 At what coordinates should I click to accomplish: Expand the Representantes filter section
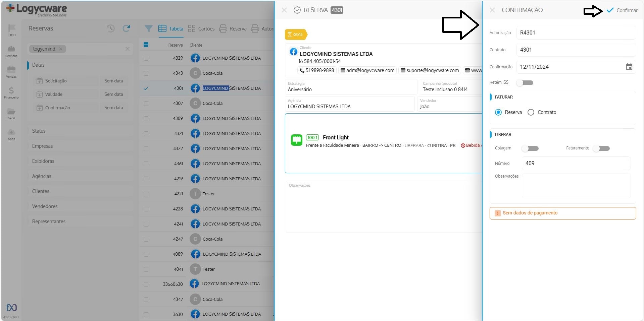point(80,221)
